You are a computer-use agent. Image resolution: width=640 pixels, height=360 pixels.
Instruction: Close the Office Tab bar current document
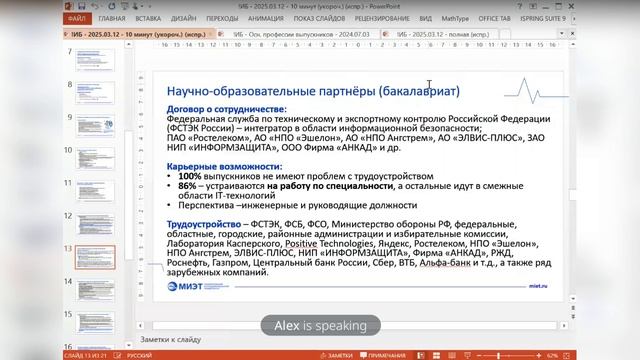[572, 33]
